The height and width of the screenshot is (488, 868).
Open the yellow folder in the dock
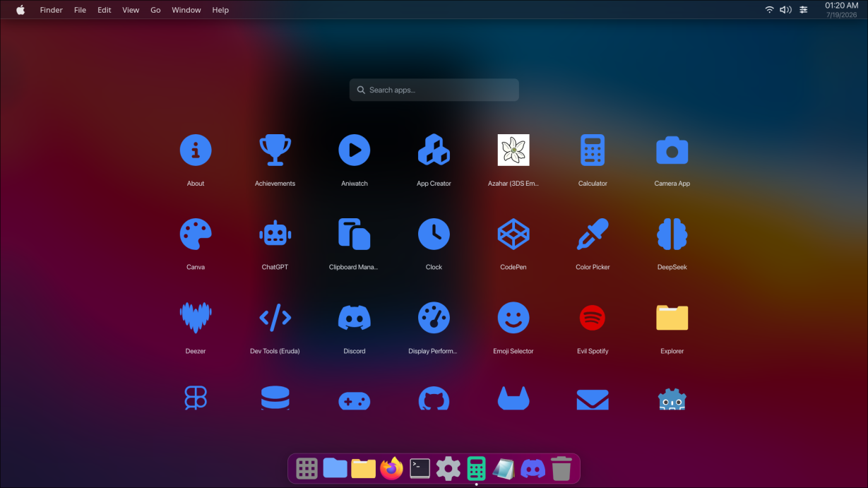(364, 468)
